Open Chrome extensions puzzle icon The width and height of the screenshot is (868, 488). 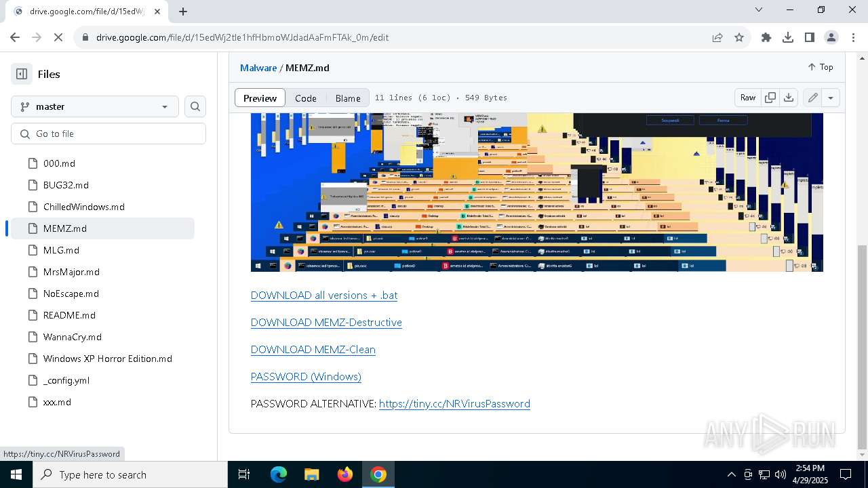click(766, 37)
